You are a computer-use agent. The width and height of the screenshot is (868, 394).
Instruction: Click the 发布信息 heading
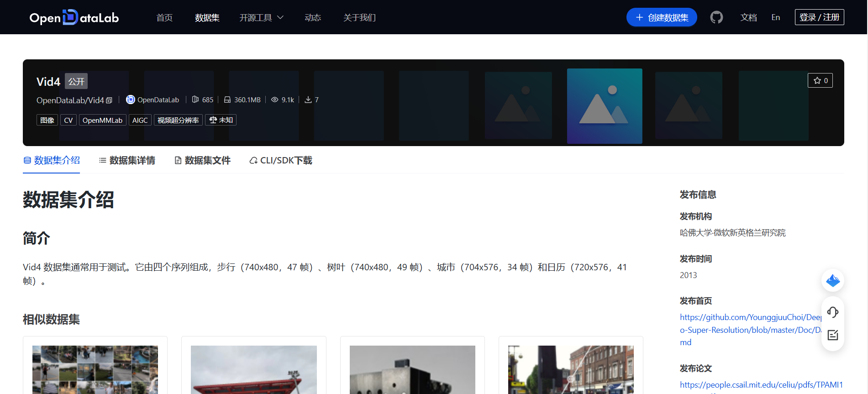click(698, 194)
